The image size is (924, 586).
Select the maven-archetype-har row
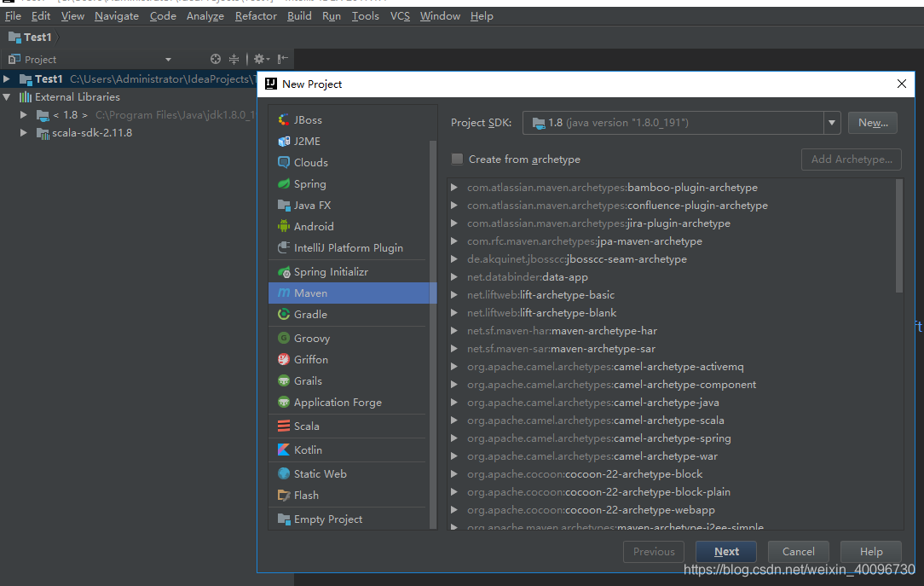coord(672,331)
